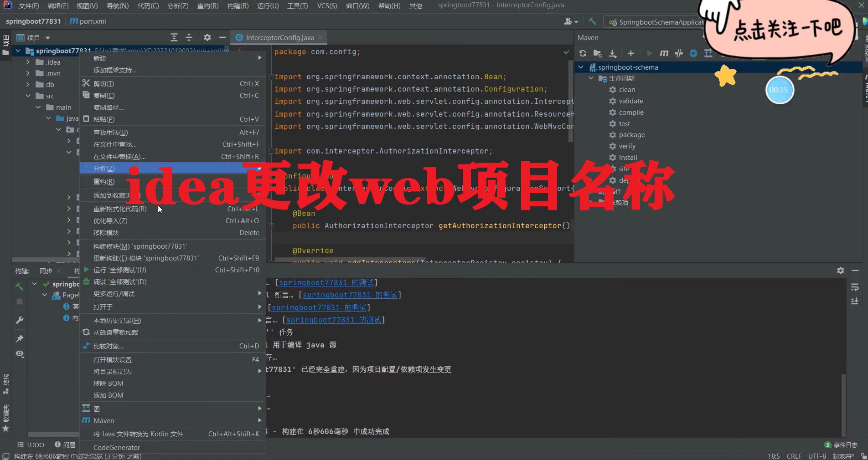
Task: Collapse 生命周期 lifecycle node
Action: pyautogui.click(x=591, y=78)
